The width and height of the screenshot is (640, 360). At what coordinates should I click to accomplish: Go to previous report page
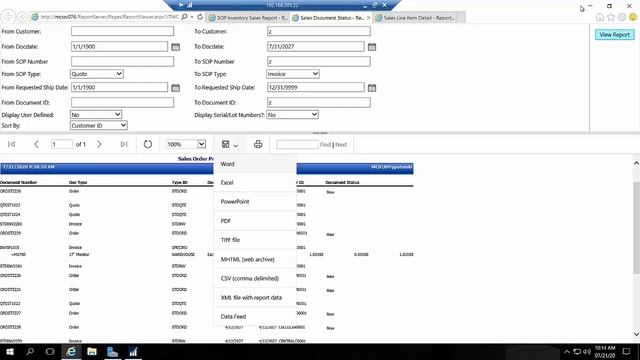36,144
